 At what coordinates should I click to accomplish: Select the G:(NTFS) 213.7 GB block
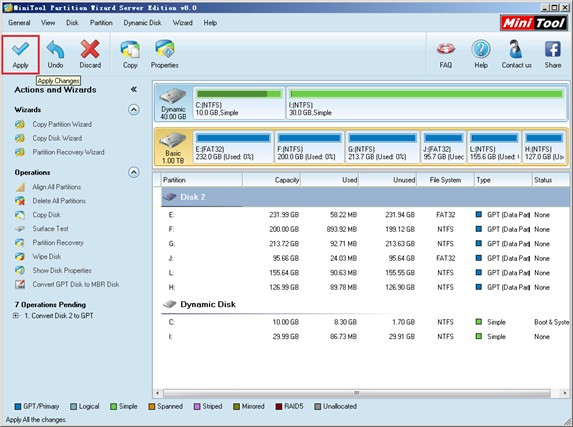tap(382, 147)
